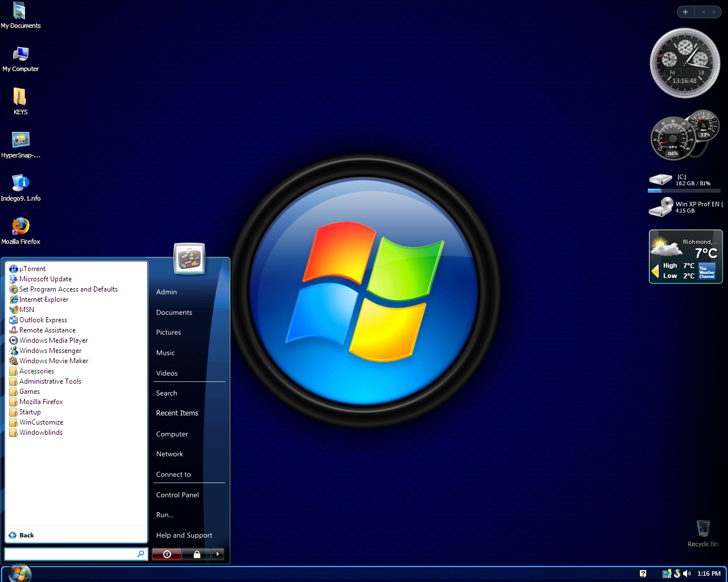The width and height of the screenshot is (728, 582).
Task: Click the C: drive usage bar
Action: (x=684, y=191)
